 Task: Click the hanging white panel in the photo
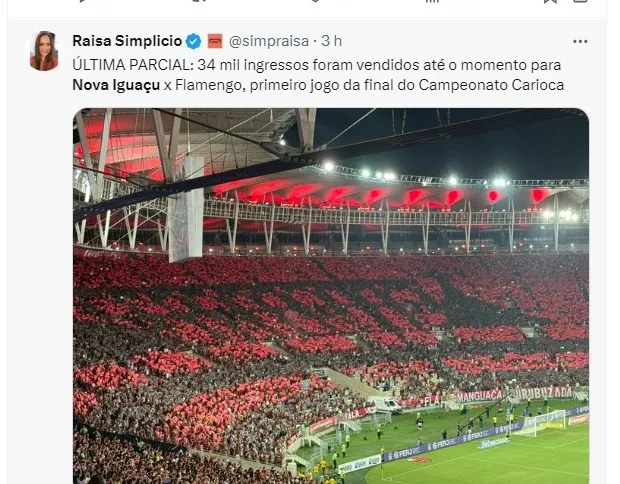point(186,209)
